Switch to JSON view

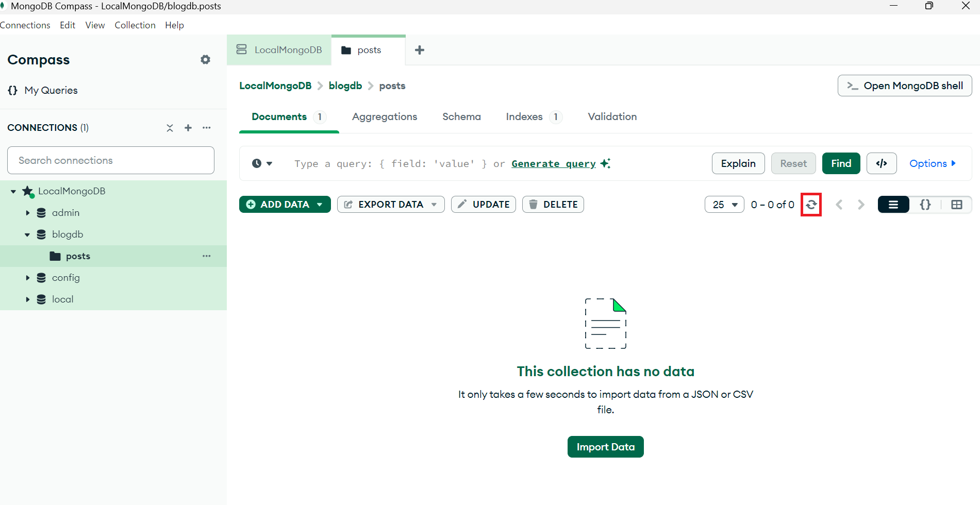click(x=925, y=205)
